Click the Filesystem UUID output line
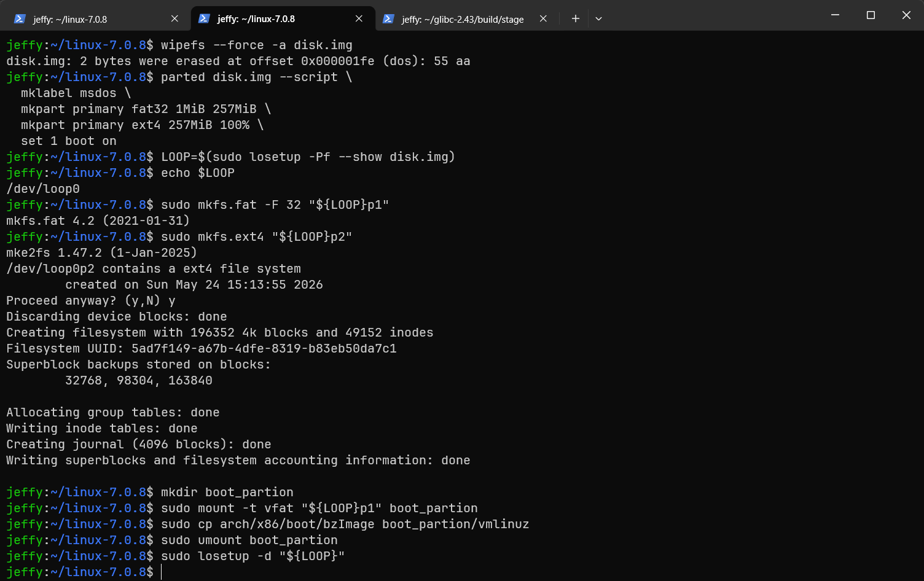 [x=202, y=348]
